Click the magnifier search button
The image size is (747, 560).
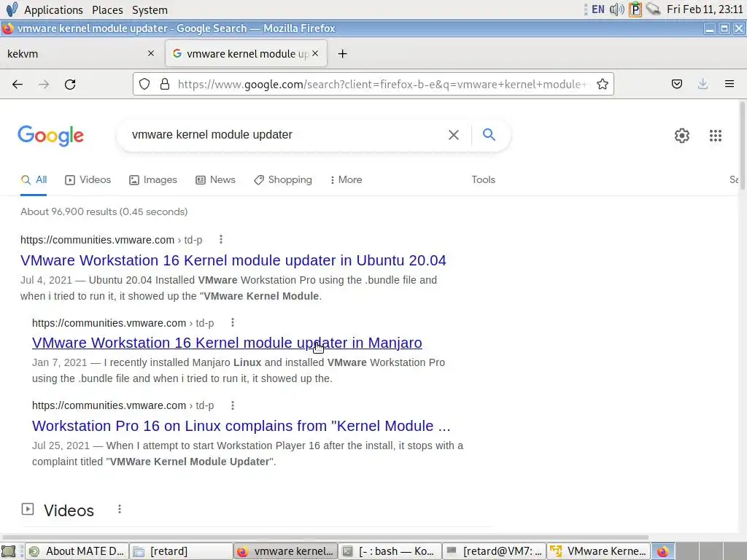(489, 135)
